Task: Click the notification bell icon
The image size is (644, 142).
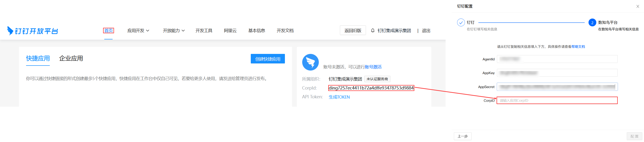Action: pyautogui.click(x=373, y=31)
